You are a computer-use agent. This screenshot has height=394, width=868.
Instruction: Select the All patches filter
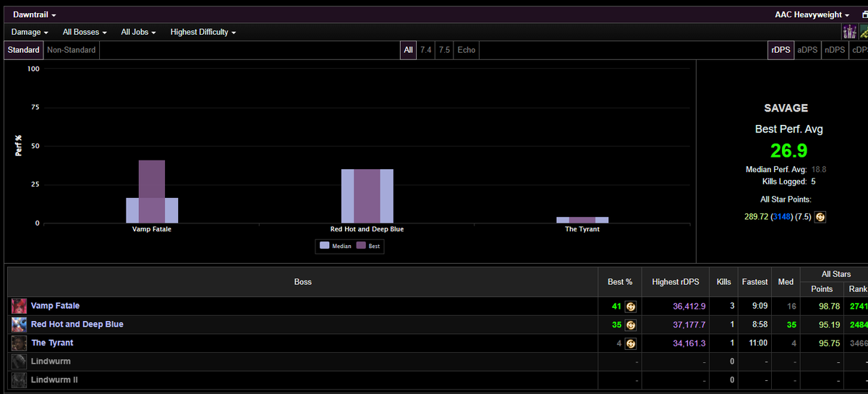click(x=409, y=50)
